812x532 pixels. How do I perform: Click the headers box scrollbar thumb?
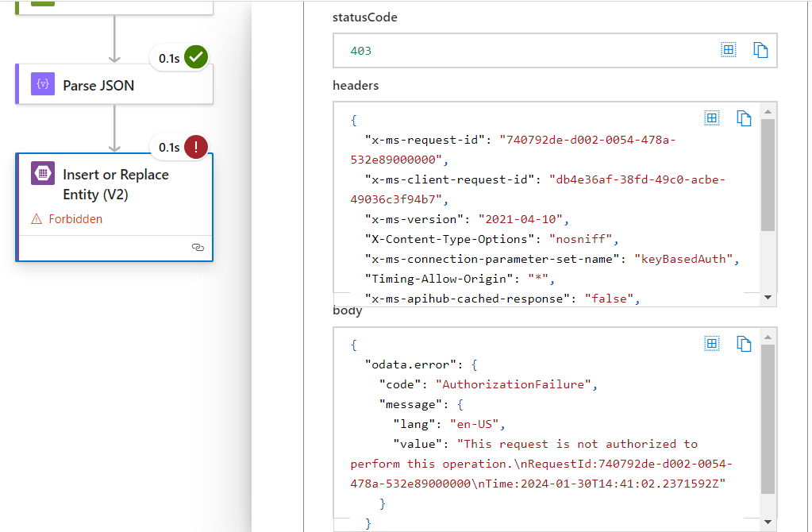coord(768,175)
